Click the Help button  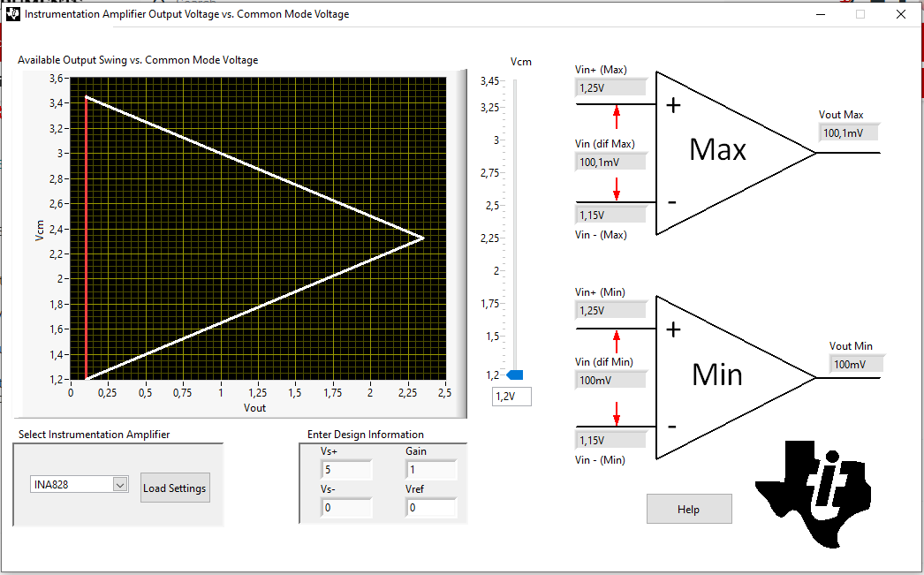tap(689, 509)
